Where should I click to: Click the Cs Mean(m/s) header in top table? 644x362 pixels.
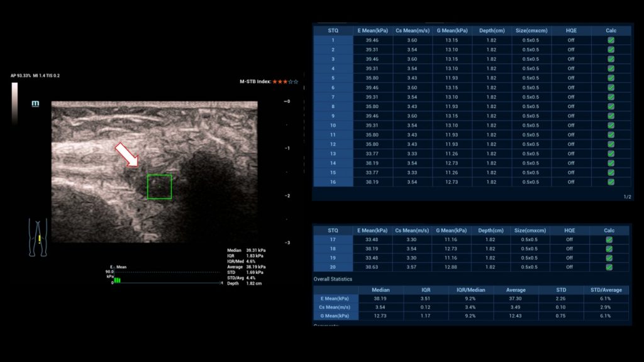(413, 30)
